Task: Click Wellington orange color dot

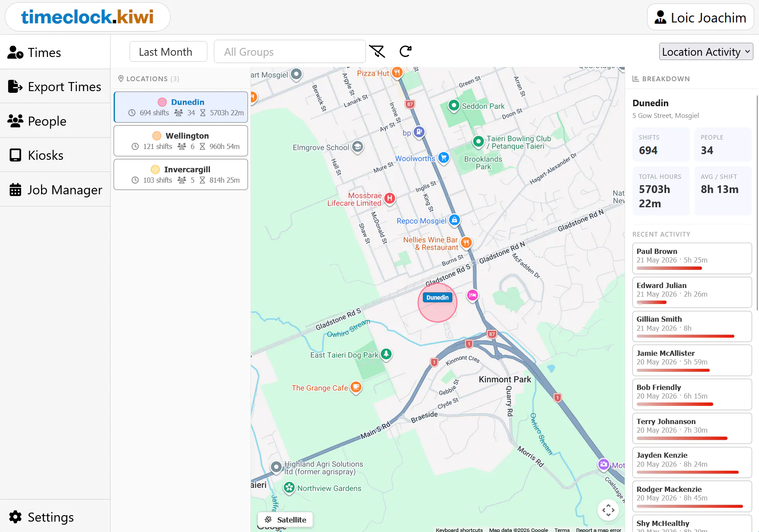Action: pos(157,136)
